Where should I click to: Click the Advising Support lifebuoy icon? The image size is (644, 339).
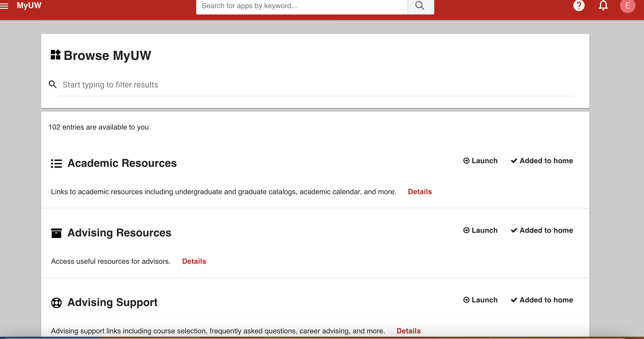tap(56, 303)
